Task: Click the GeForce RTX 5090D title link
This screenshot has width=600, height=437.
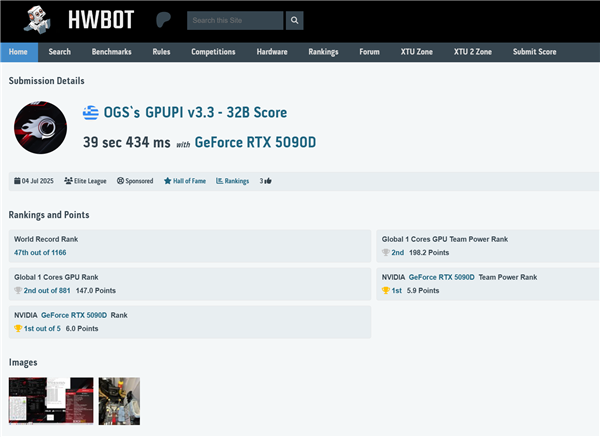Action: coord(255,143)
